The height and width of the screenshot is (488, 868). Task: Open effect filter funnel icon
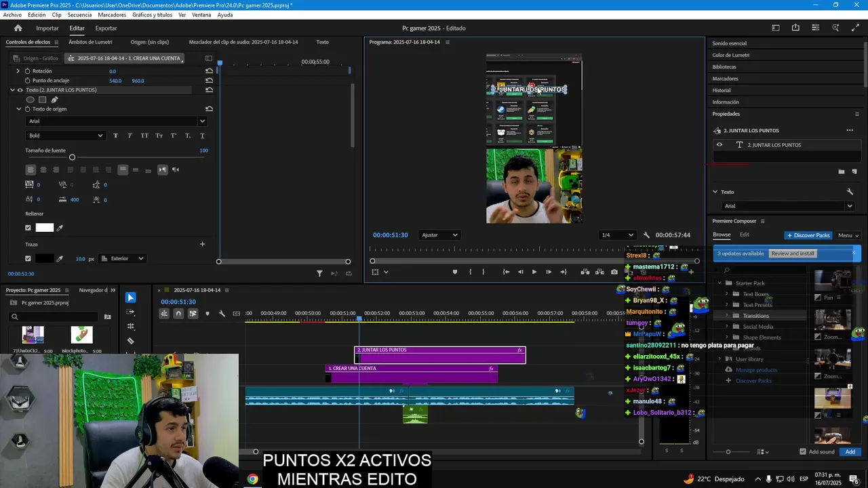click(319, 273)
